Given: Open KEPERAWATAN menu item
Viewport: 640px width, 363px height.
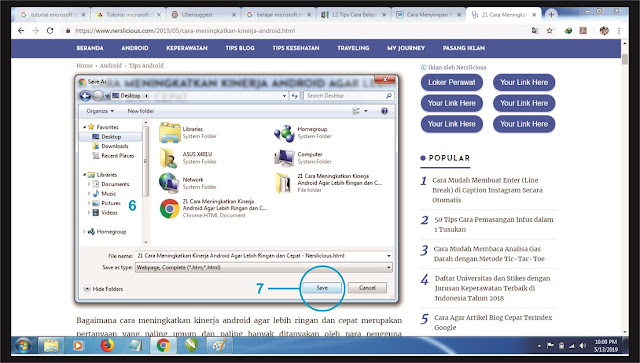Looking at the screenshot, I should click(x=187, y=48).
